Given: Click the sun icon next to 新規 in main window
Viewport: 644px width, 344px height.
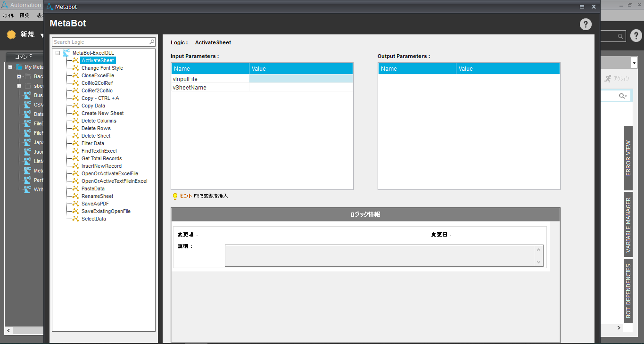Looking at the screenshot, I should point(11,34).
